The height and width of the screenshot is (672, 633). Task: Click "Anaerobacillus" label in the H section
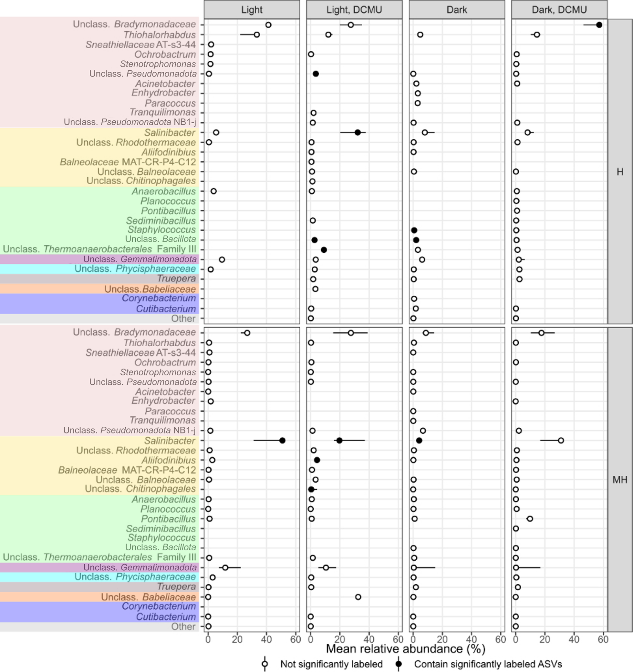tap(164, 191)
